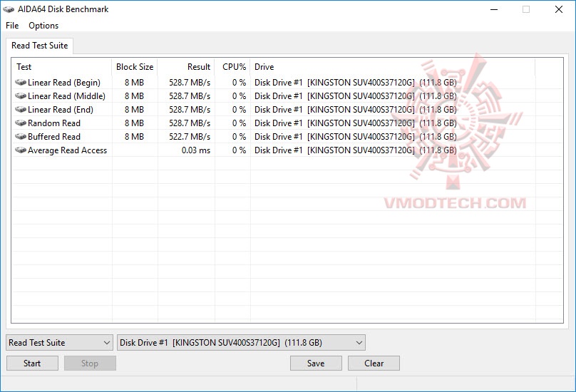The image size is (576, 392).
Task: Close the AIDA64 Disk Benchmark window
Action: point(559,9)
